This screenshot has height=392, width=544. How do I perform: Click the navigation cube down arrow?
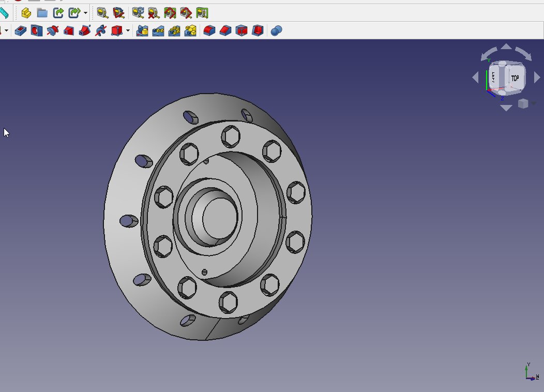pos(506,108)
